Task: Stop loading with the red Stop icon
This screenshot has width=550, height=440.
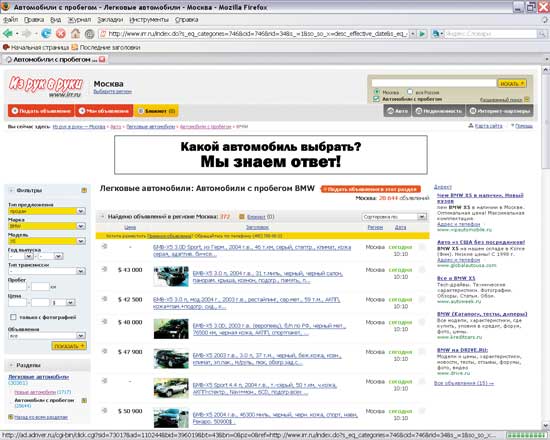Action: click(x=61, y=34)
